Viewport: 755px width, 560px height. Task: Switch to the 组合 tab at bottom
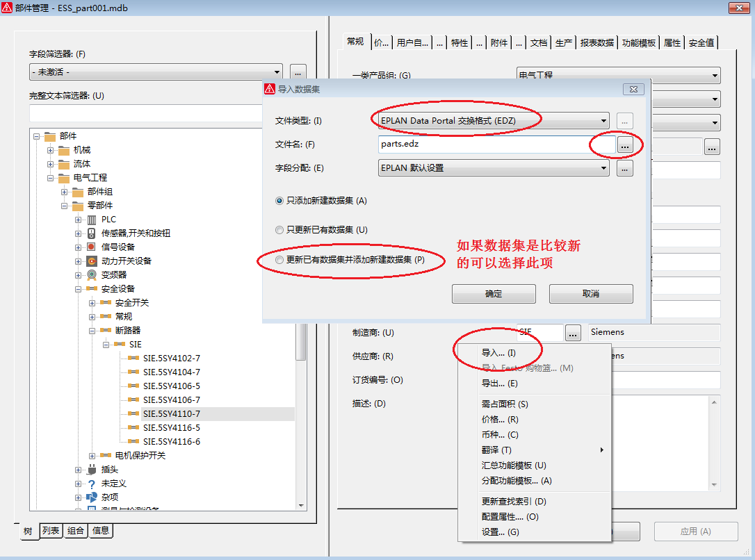pyautogui.click(x=76, y=531)
